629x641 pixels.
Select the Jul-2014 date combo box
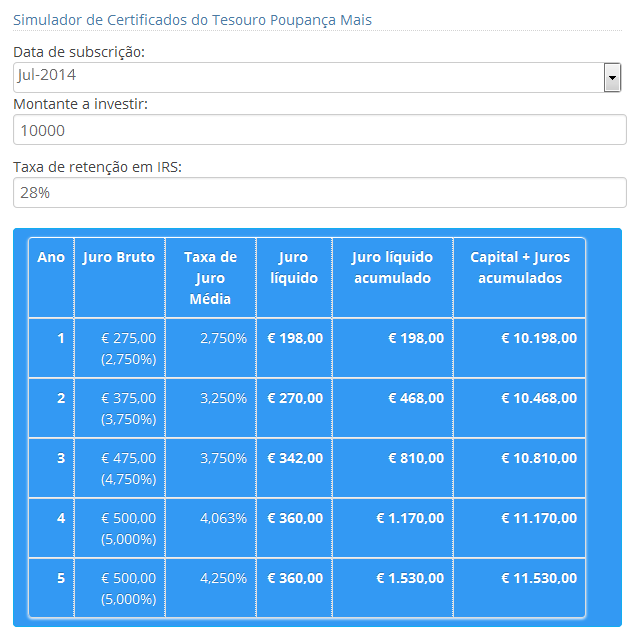click(x=308, y=77)
